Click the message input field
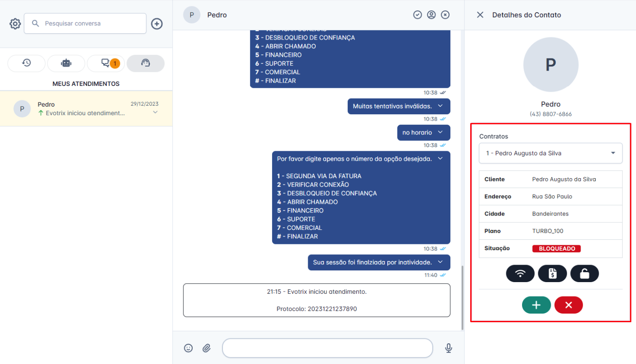Viewport: 636px width, 364px height. pos(327,348)
